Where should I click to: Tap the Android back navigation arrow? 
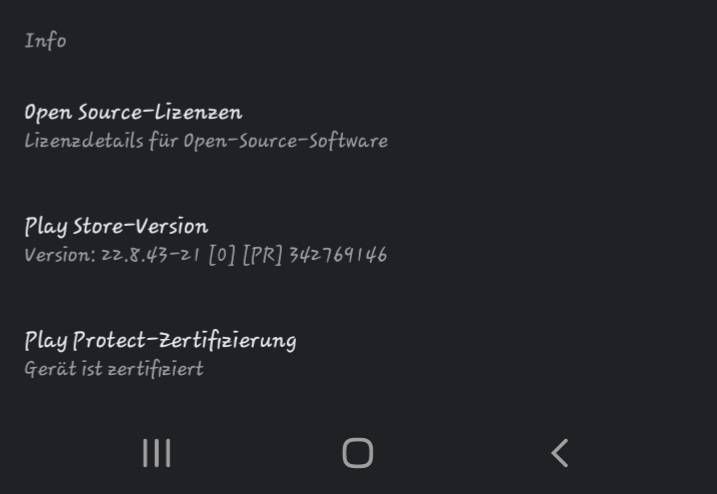tap(560, 453)
